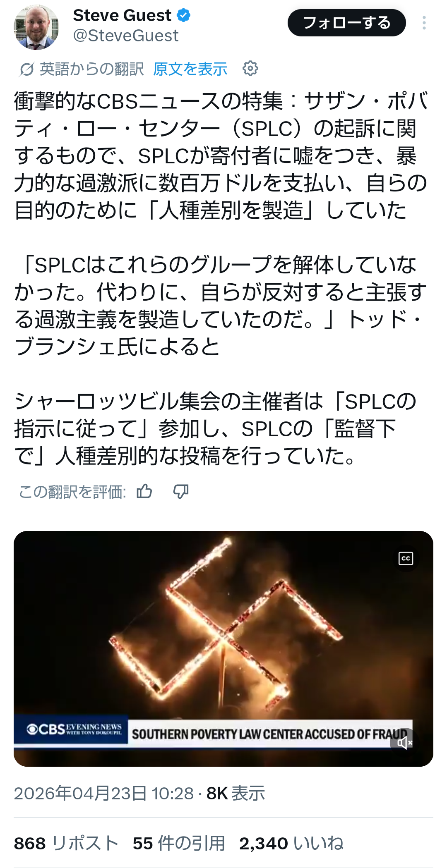
Task: View the 55 件の引用 quotes
Action: tap(179, 843)
